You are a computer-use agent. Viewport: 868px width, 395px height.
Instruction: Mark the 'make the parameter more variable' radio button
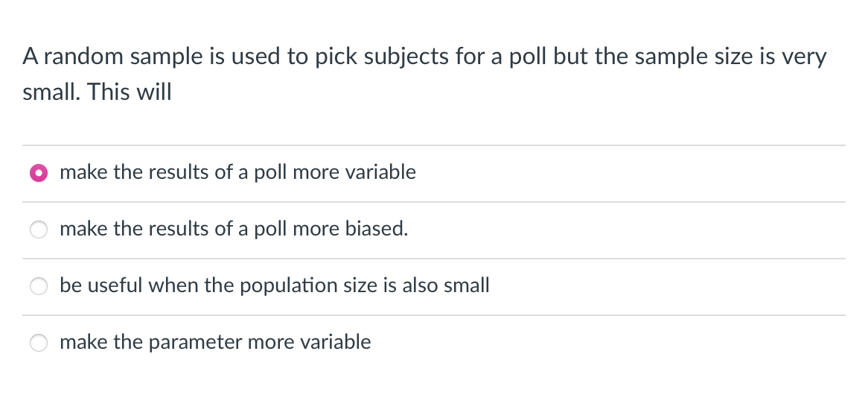point(38,343)
